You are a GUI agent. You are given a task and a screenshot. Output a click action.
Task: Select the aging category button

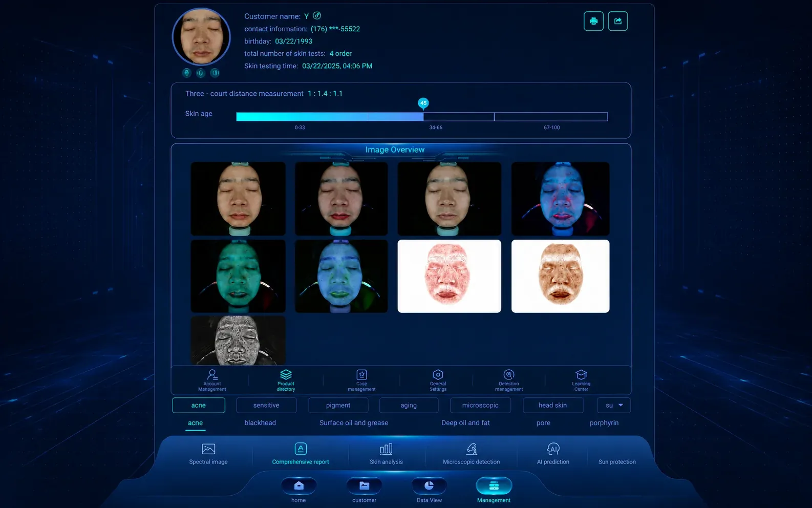tap(409, 405)
